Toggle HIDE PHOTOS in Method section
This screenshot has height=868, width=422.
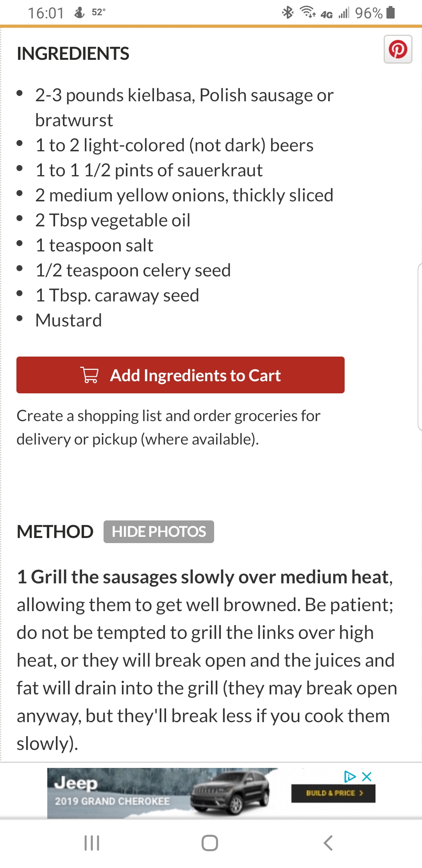click(x=159, y=532)
